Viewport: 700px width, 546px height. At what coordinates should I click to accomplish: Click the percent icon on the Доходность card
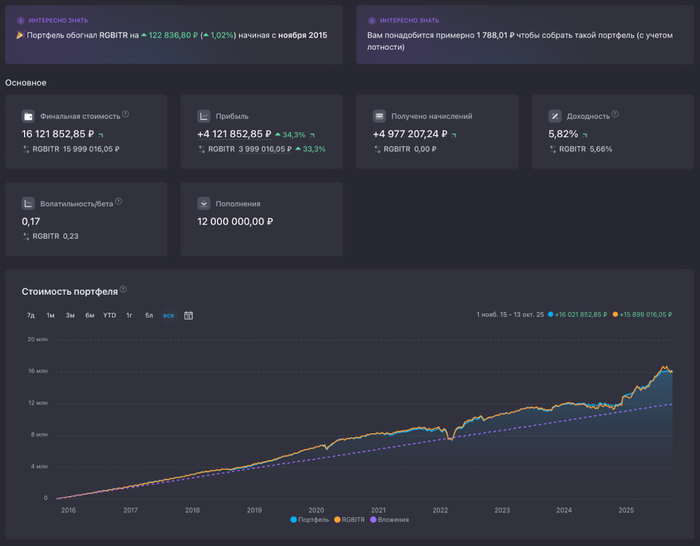tap(555, 116)
